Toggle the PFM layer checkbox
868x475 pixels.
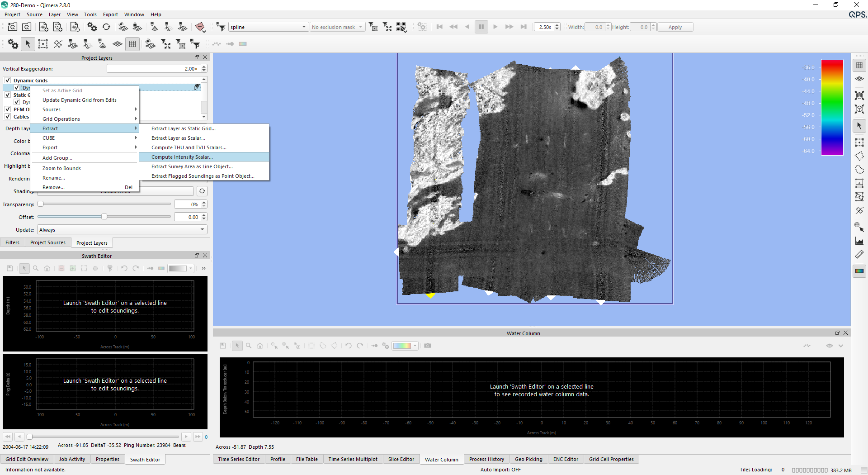click(x=8, y=109)
